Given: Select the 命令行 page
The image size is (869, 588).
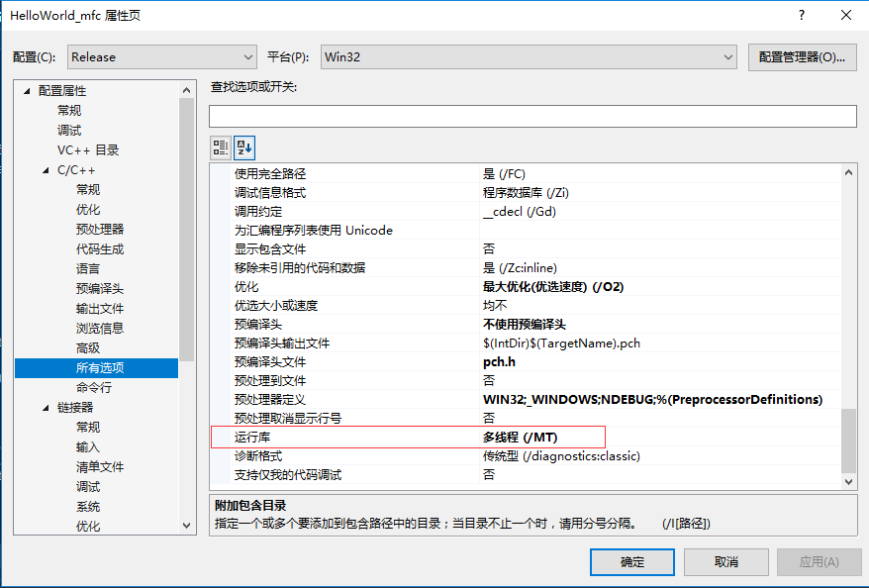Looking at the screenshot, I should click(94, 387).
